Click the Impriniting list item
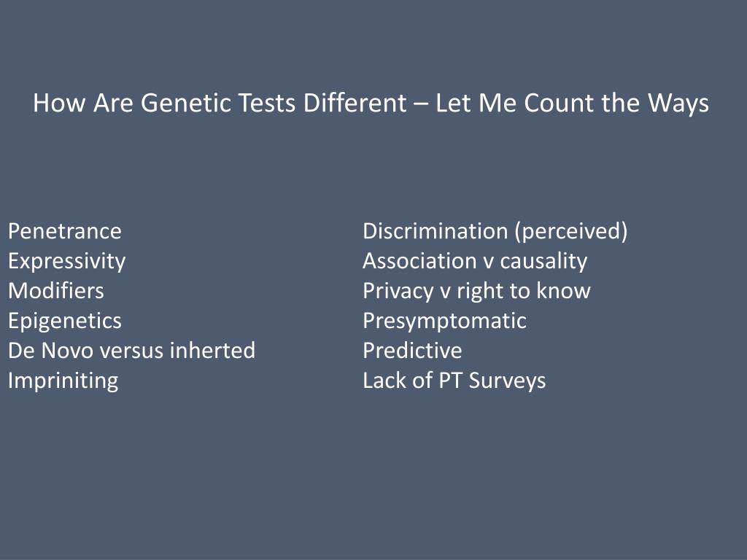Screen dimensions: 747x560 [63, 381]
